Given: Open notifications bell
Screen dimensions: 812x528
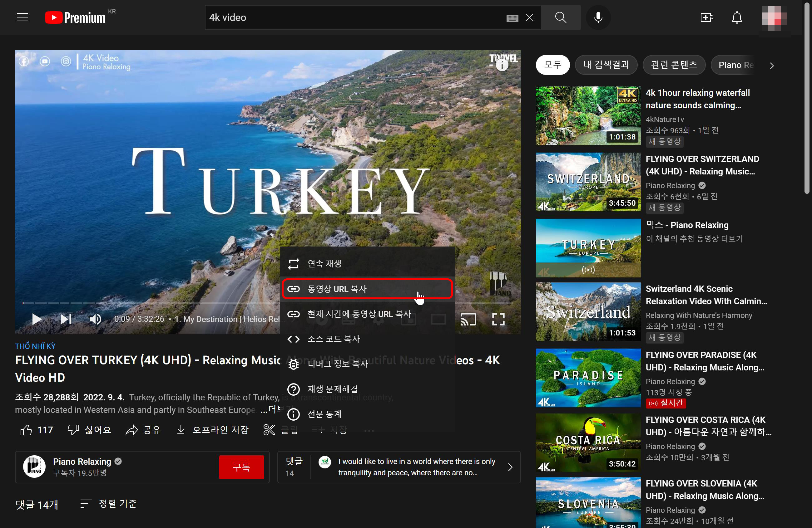Looking at the screenshot, I should (x=737, y=17).
